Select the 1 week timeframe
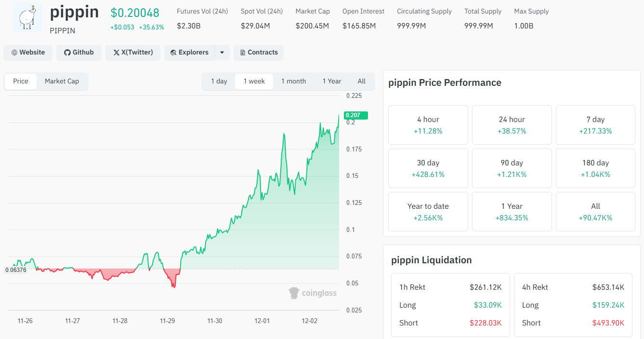The width and height of the screenshot is (644, 339). click(x=254, y=81)
